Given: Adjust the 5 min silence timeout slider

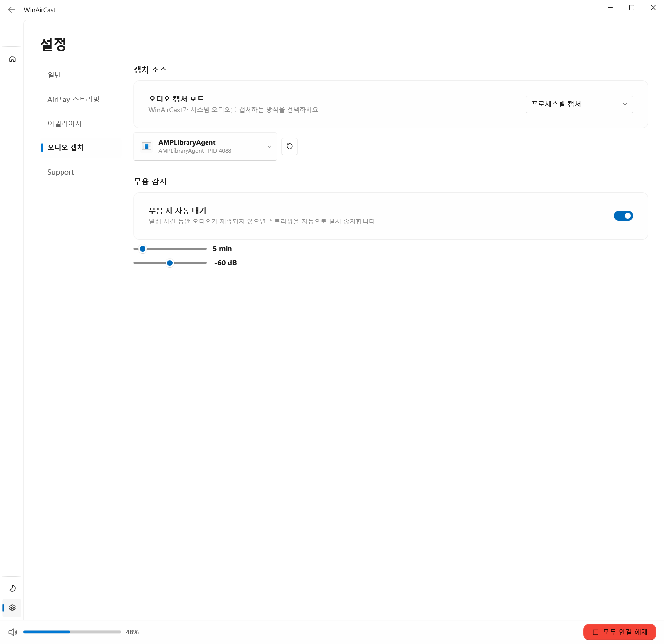Looking at the screenshot, I should point(170,249).
